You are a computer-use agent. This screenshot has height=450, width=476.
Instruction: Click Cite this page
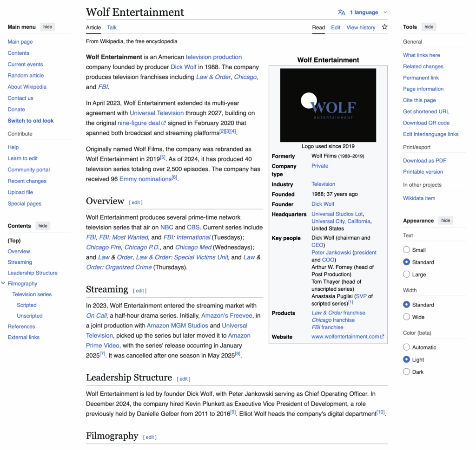419,100
